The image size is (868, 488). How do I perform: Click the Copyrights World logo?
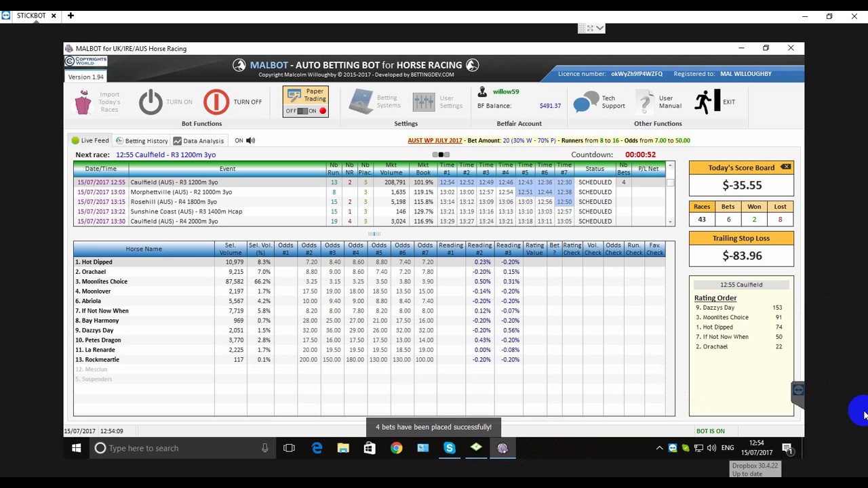pyautogui.click(x=85, y=61)
